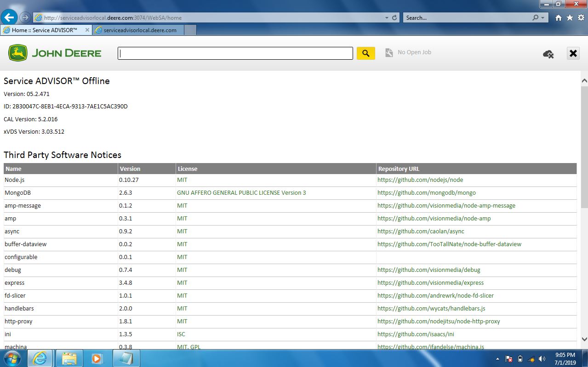588x367 pixels.
Task: Click the yellow search magnifier button
Action: (x=366, y=53)
